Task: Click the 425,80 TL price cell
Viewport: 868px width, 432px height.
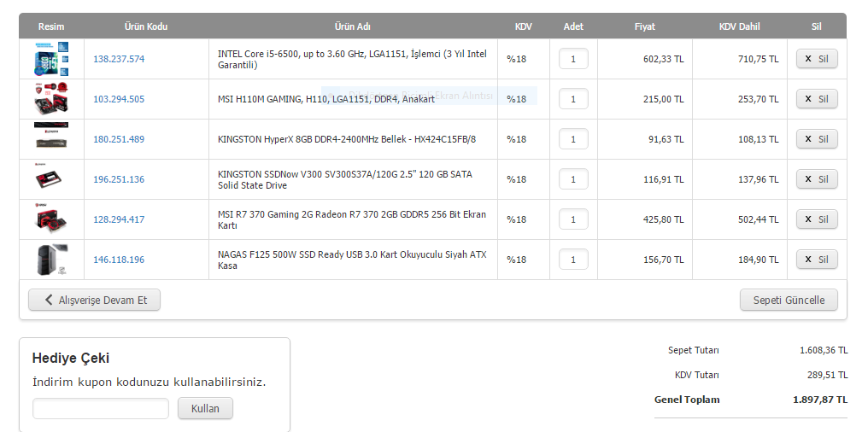Action: click(663, 219)
